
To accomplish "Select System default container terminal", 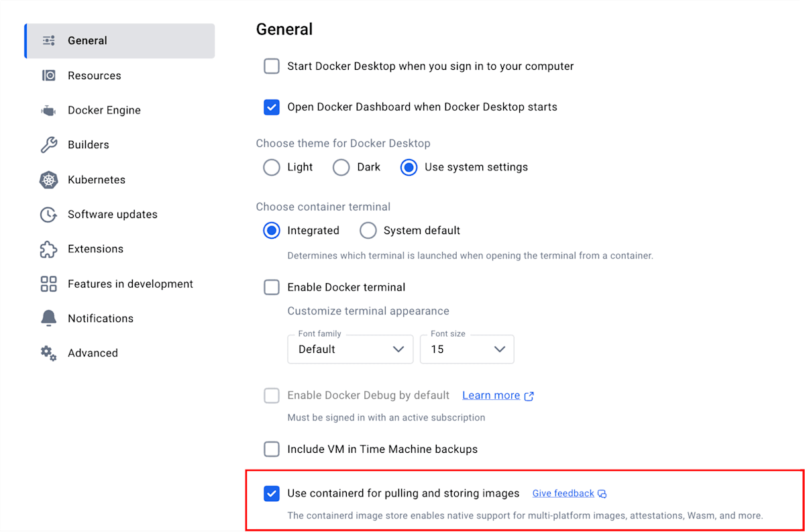I will point(368,231).
